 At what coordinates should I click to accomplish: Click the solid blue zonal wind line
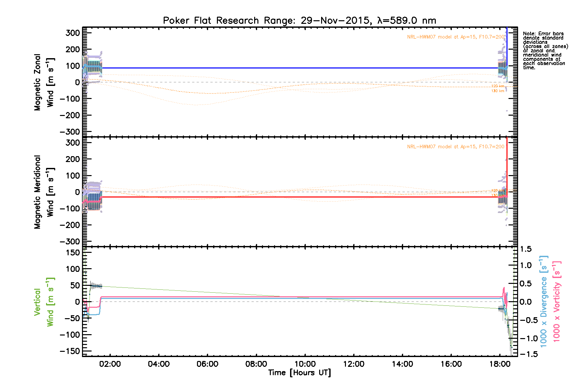pos(294,68)
